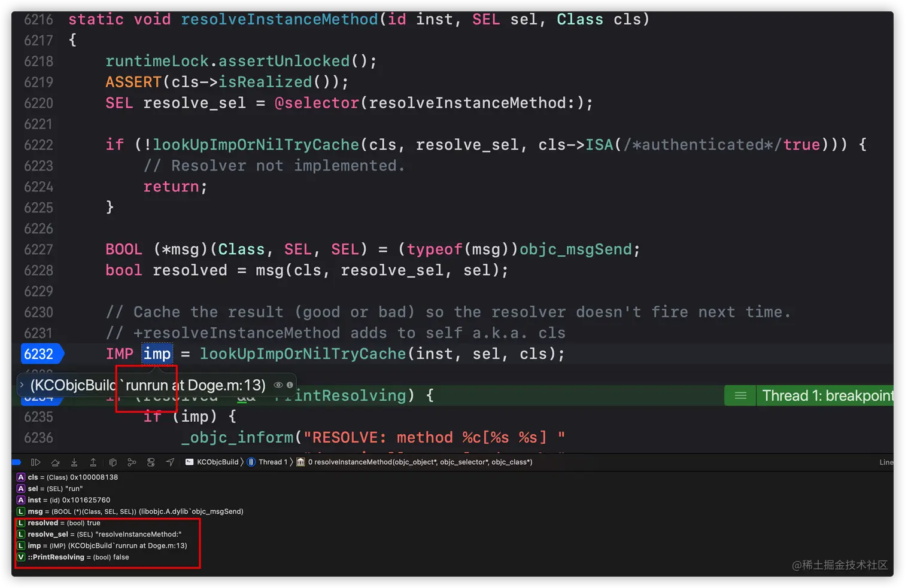Click the L badge beside imp variable
The height and width of the screenshot is (588, 905).
coord(21,546)
